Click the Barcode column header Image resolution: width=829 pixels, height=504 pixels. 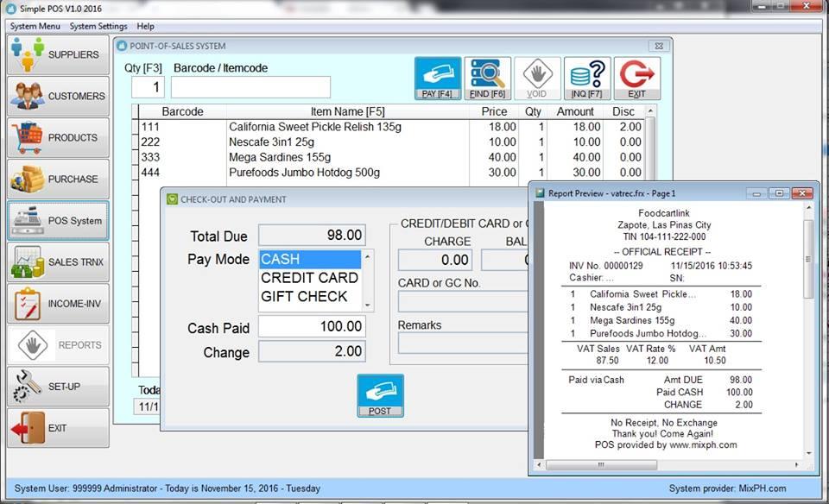[182, 112]
